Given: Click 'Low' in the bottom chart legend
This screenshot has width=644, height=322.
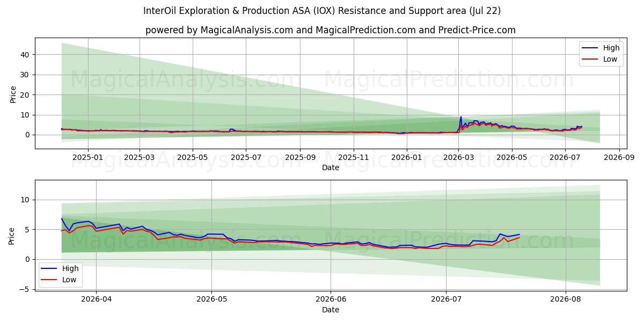Looking at the screenshot, I should tap(69, 280).
